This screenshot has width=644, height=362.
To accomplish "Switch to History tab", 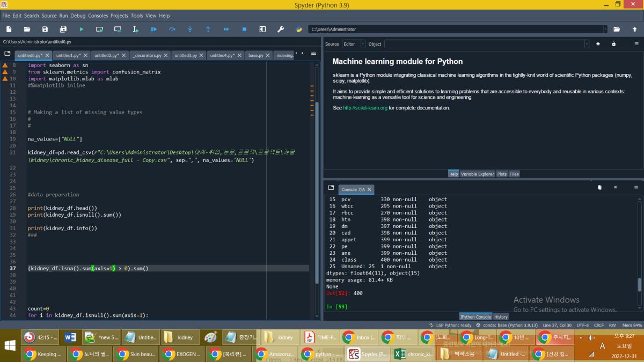I will (x=501, y=316).
